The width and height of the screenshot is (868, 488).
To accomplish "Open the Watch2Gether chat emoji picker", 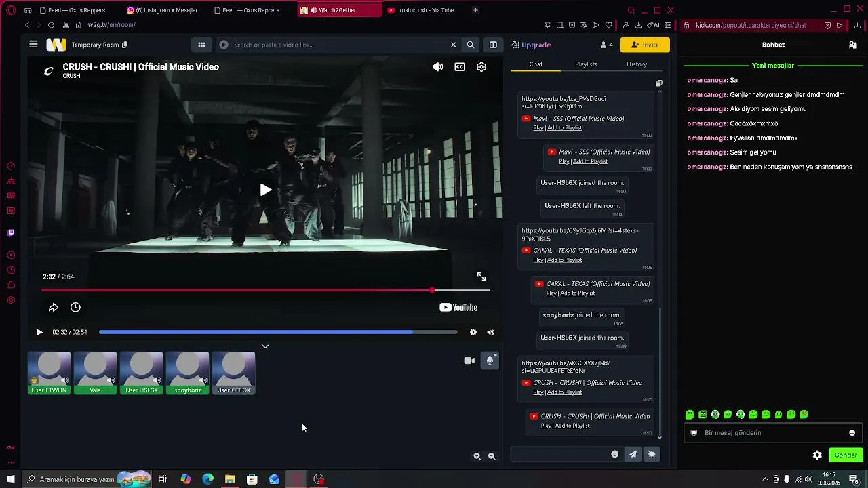I will pyautogui.click(x=615, y=454).
